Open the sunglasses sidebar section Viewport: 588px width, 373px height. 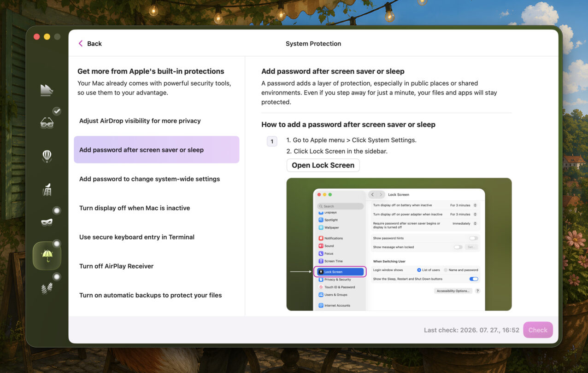point(47,122)
